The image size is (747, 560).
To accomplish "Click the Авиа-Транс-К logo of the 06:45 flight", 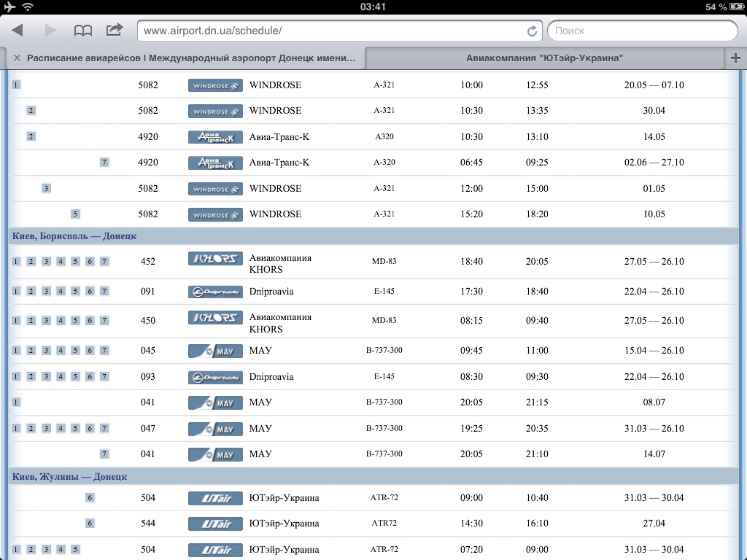I will pyautogui.click(x=215, y=163).
